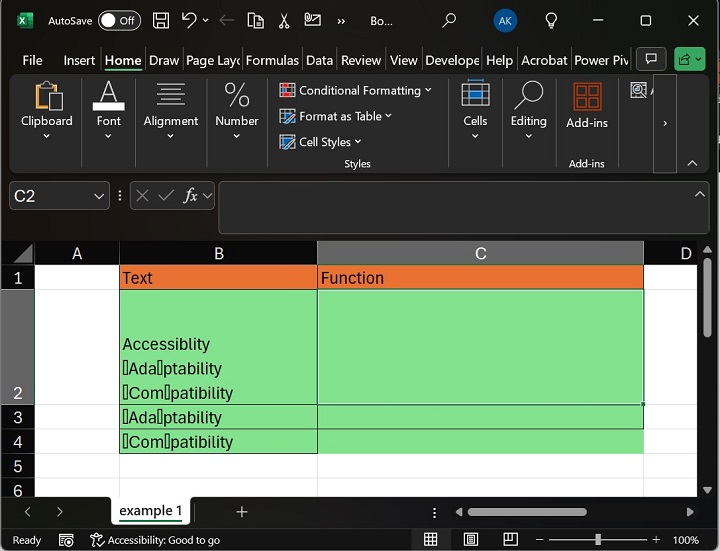The image size is (720, 551).
Task: Open the File menu
Action: click(x=32, y=60)
